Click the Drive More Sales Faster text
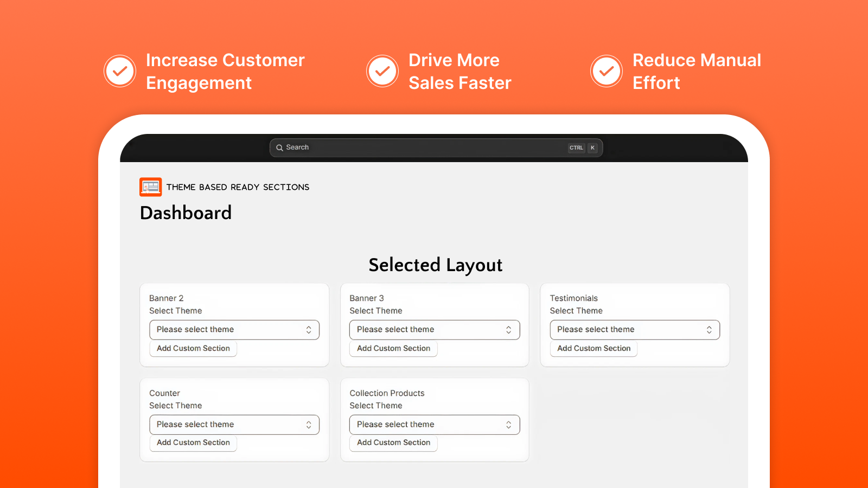 460,72
